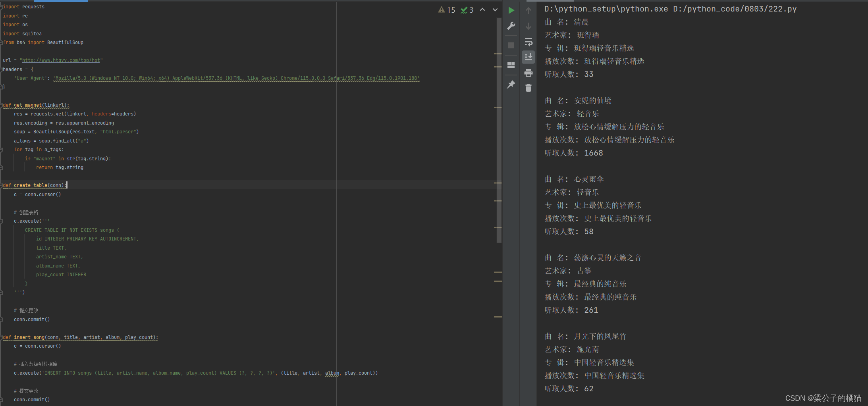Click console line '曲 名: 清晨'

pos(567,22)
